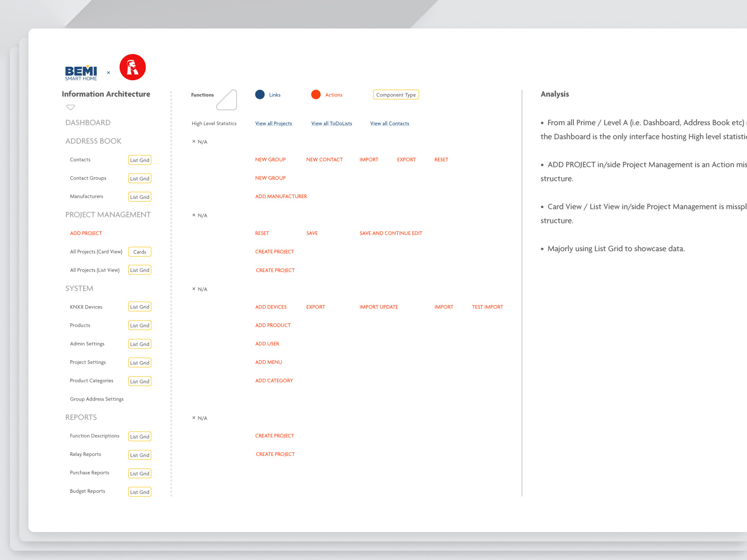The width and height of the screenshot is (747, 560).
Task: Click the SAVE action
Action: click(x=312, y=233)
